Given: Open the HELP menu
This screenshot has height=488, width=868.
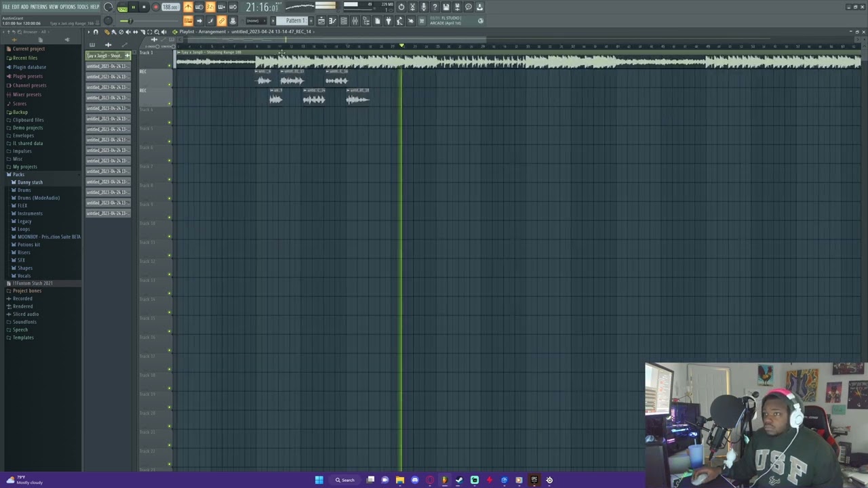Looking at the screenshot, I should [95, 7].
